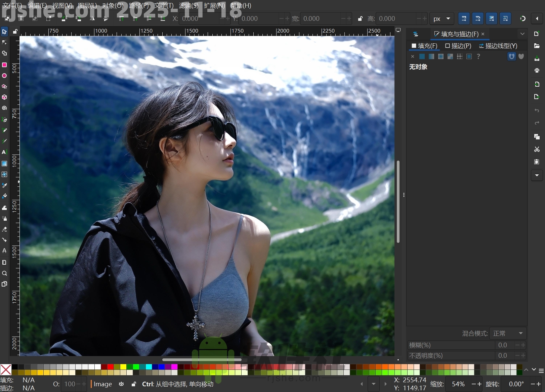Select the Node editing tool

click(x=4, y=42)
